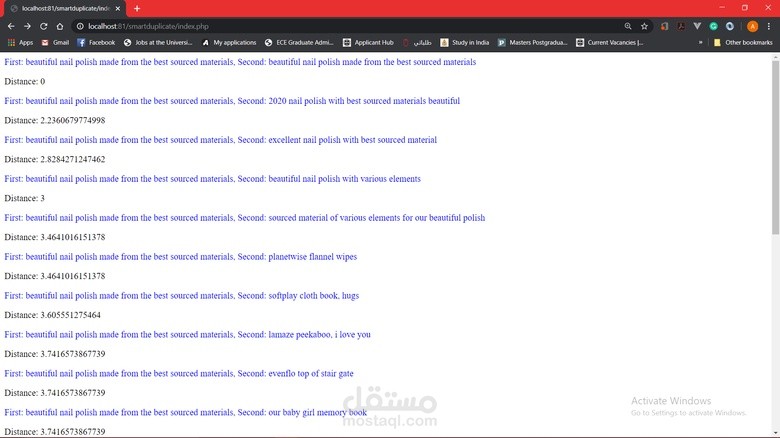View site information icon beside localhost URL
The width and height of the screenshot is (780, 438).
point(80,26)
